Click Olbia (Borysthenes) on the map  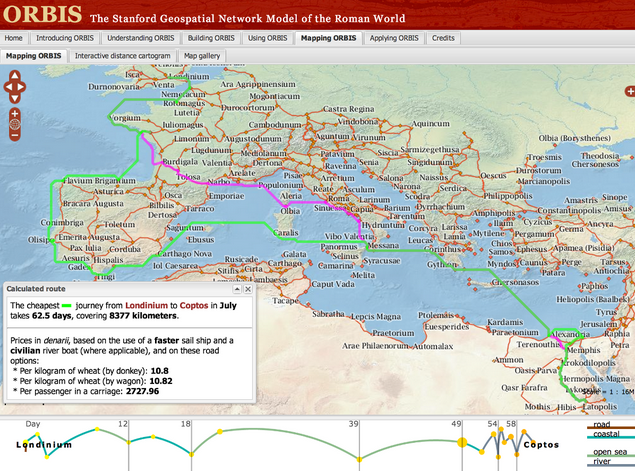coord(574,138)
